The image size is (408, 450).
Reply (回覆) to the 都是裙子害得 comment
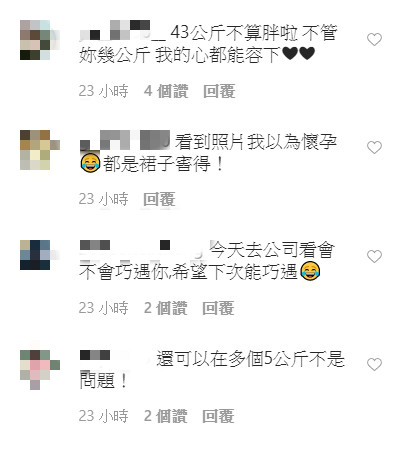159,199
